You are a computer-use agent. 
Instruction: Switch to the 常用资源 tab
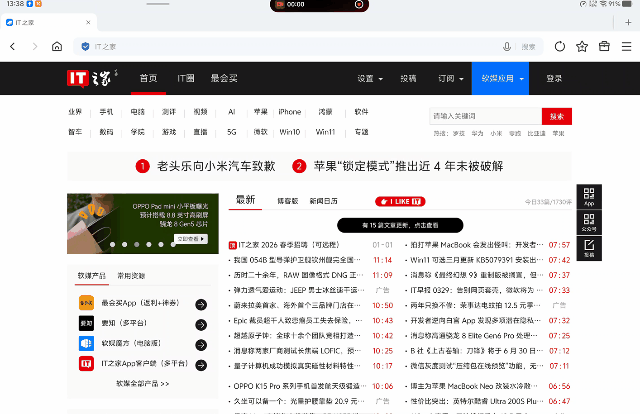click(x=131, y=275)
